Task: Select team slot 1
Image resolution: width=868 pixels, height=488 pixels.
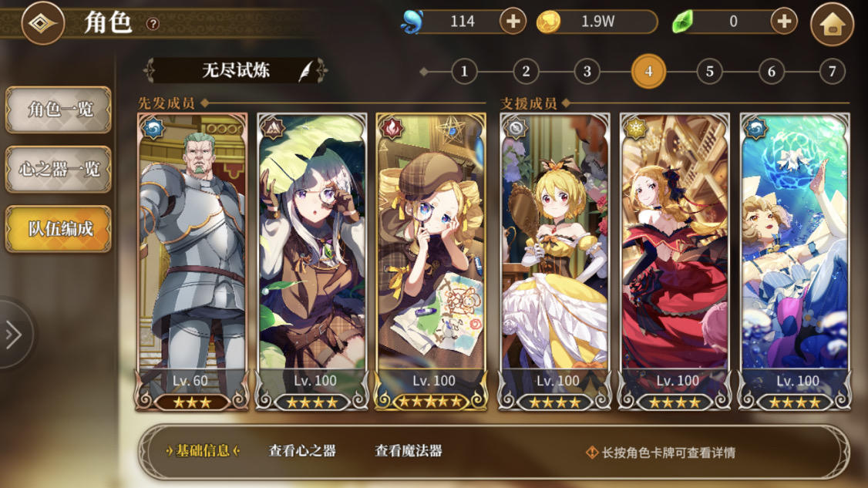Action: (x=464, y=71)
